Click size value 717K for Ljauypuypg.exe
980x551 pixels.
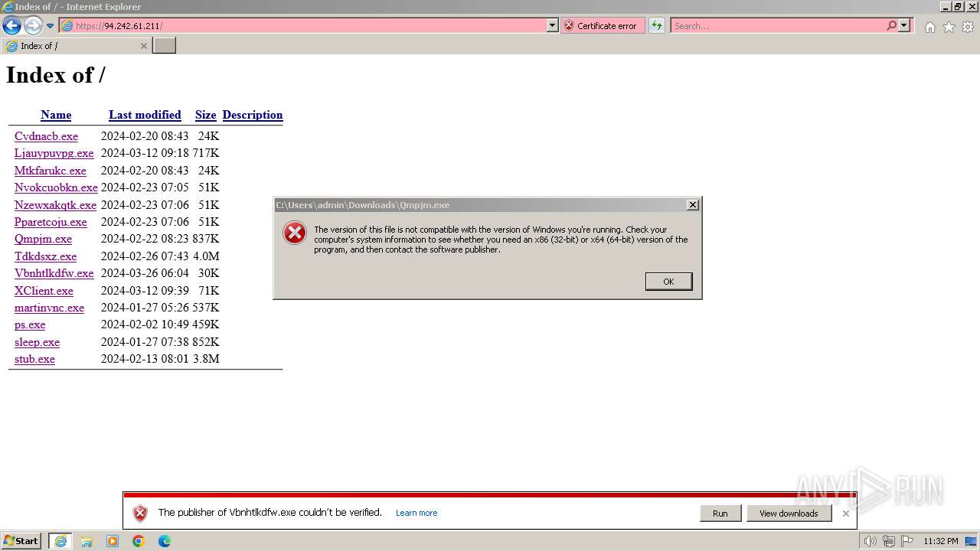205,153
